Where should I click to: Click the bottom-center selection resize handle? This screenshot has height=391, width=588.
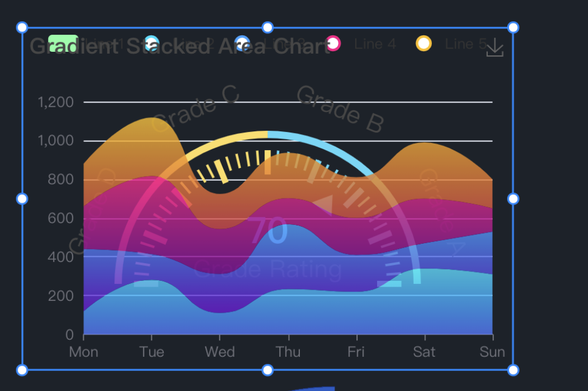267,370
